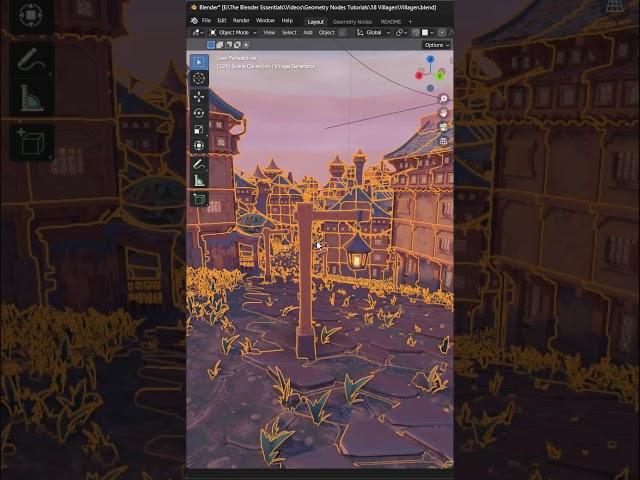Set selection mode to Intersect
This screenshot has height=480, width=640.
tap(246, 45)
